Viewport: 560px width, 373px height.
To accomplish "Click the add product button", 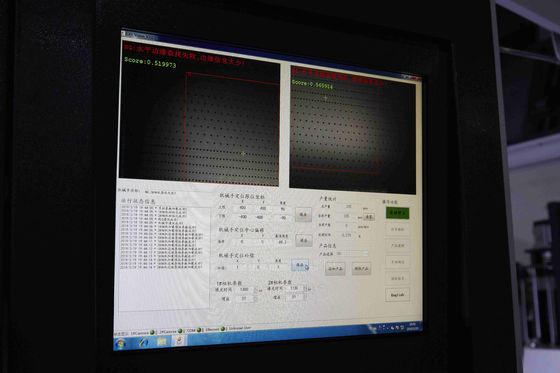I will coord(335,268).
